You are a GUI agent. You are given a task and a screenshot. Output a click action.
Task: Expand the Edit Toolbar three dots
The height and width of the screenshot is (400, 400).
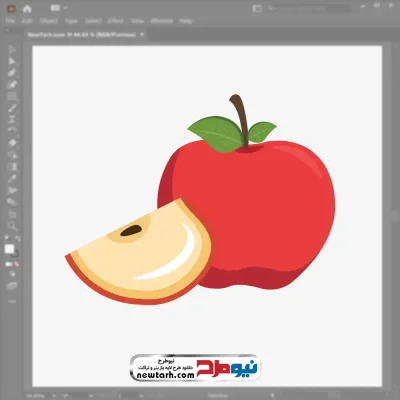[12, 302]
